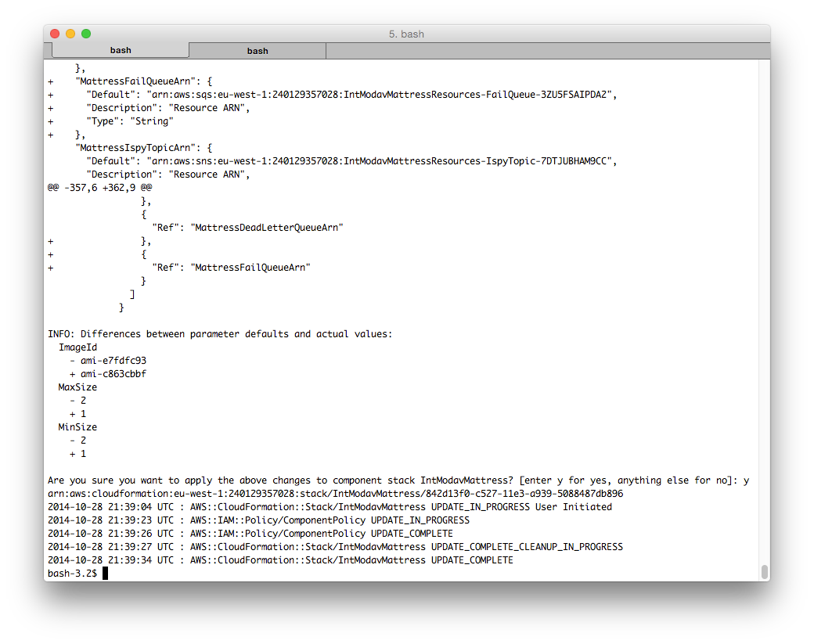
Task: Click the red close window button
Action: 55,34
